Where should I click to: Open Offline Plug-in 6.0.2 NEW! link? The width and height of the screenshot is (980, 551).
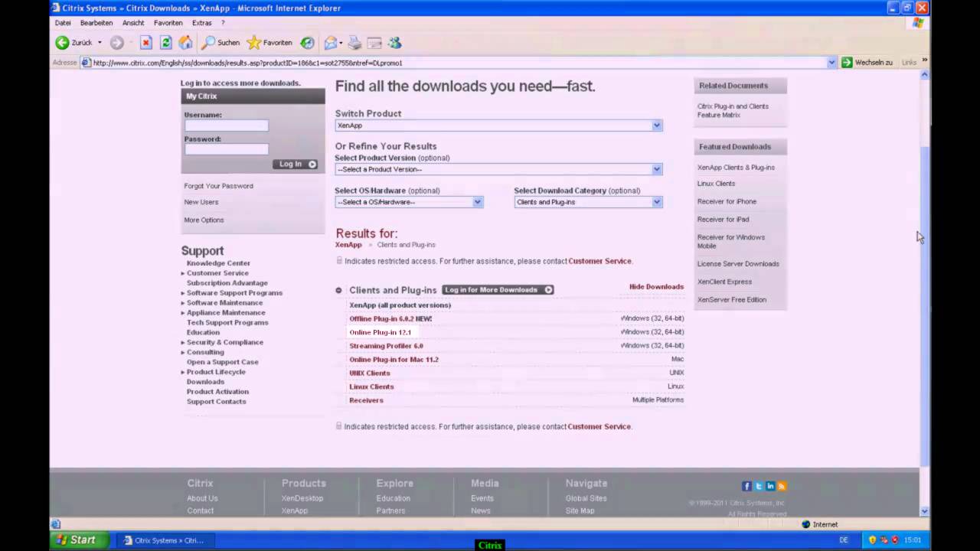tap(390, 319)
